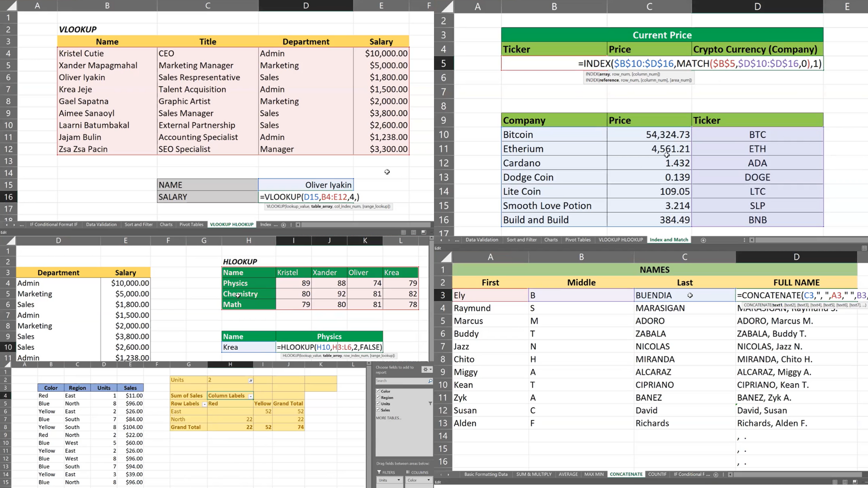Image resolution: width=868 pixels, height=488 pixels.
Task: Open the Row Labels filter dropdown
Action: 204,404
